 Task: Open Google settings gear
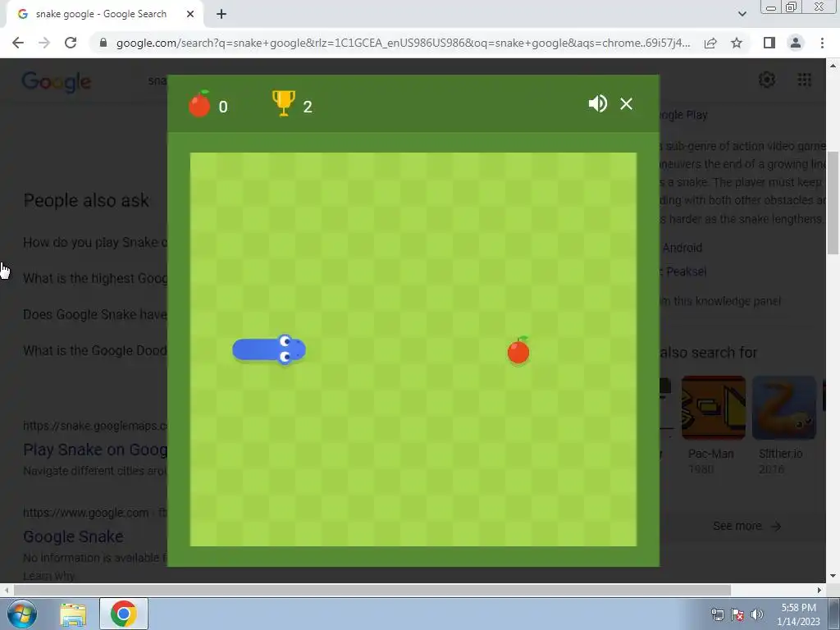(767, 80)
